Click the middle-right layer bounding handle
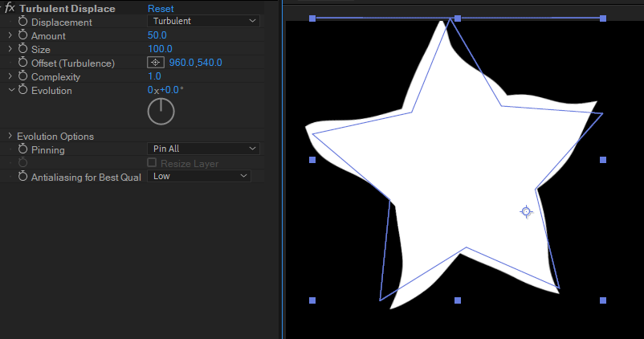Image resolution: width=644 pixels, height=339 pixels. click(603, 160)
